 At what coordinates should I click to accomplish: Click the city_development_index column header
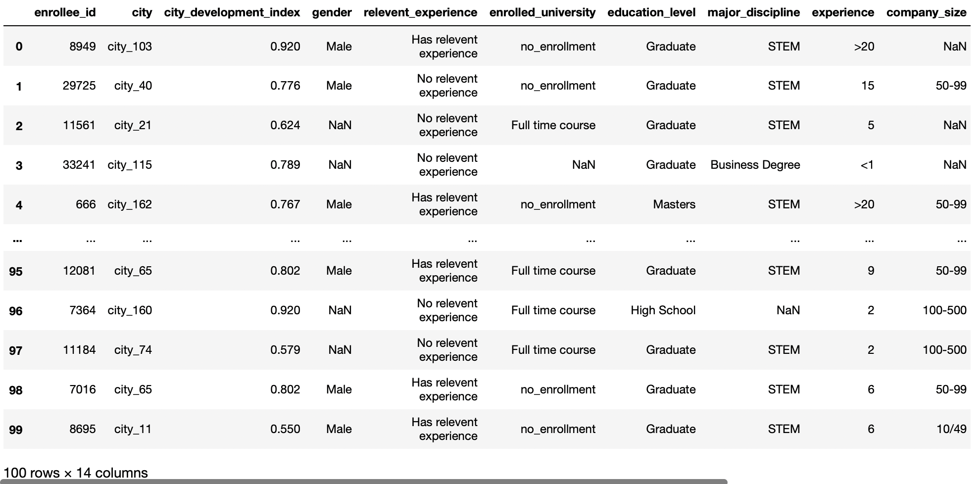pyautogui.click(x=232, y=12)
